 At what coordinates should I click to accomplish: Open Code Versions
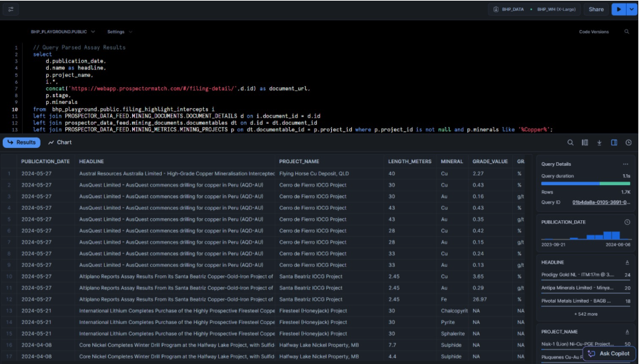pyautogui.click(x=594, y=32)
